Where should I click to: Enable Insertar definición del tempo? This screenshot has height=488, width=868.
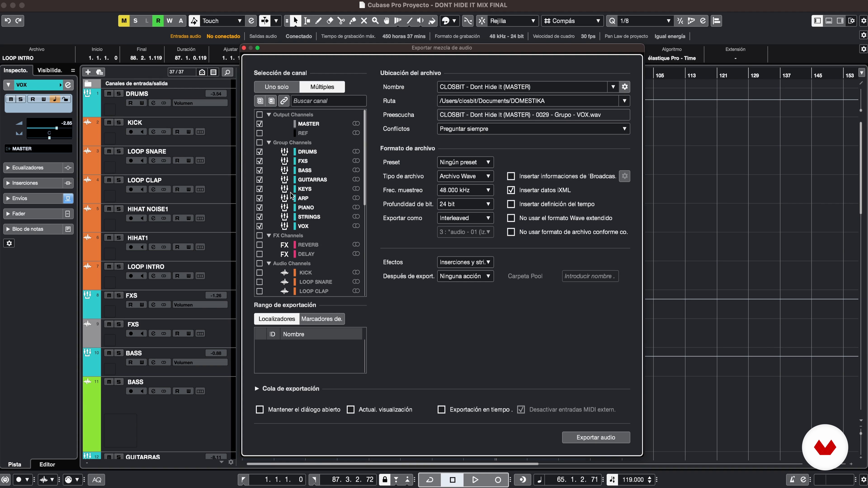(x=511, y=204)
